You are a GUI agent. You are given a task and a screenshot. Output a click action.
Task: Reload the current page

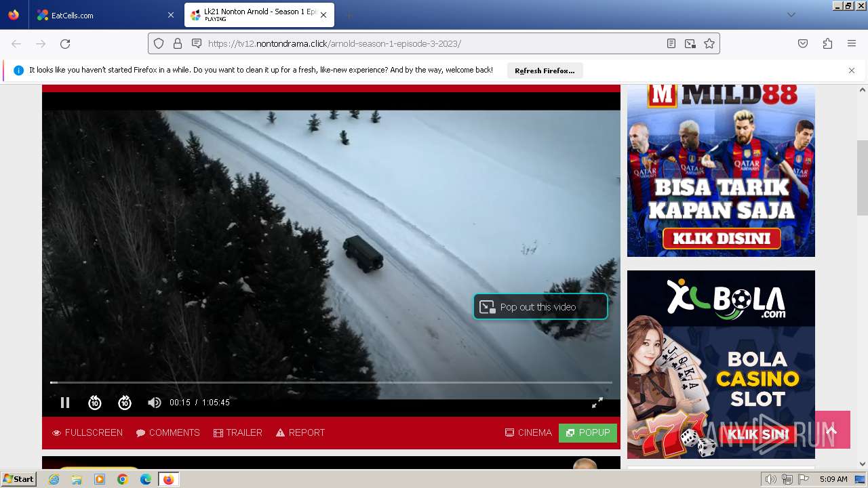click(x=65, y=43)
